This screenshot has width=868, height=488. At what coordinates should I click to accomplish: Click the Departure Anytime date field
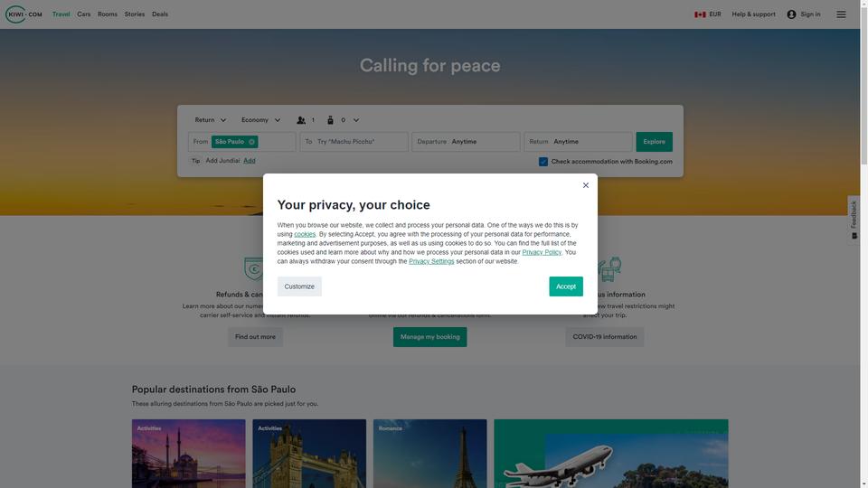coord(466,142)
